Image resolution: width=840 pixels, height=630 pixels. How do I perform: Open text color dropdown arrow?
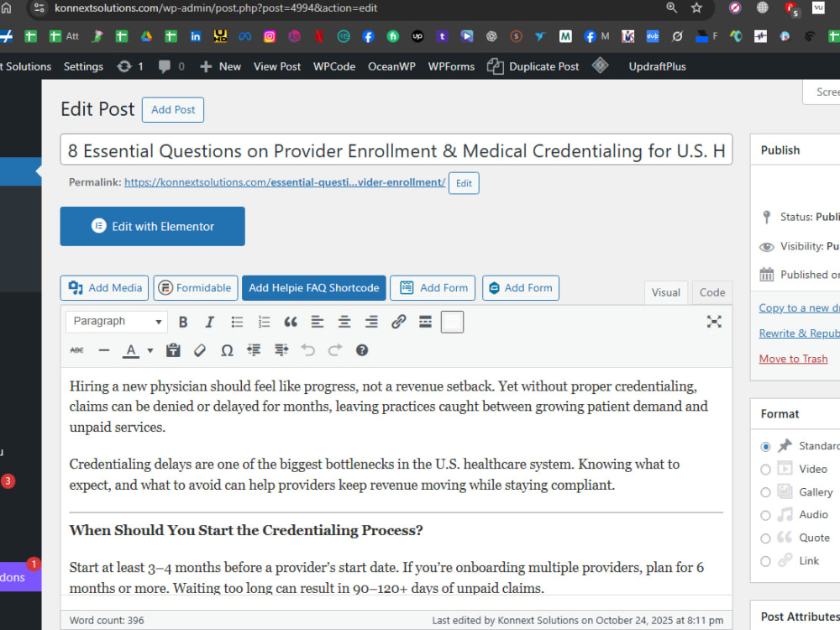[150, 351]
